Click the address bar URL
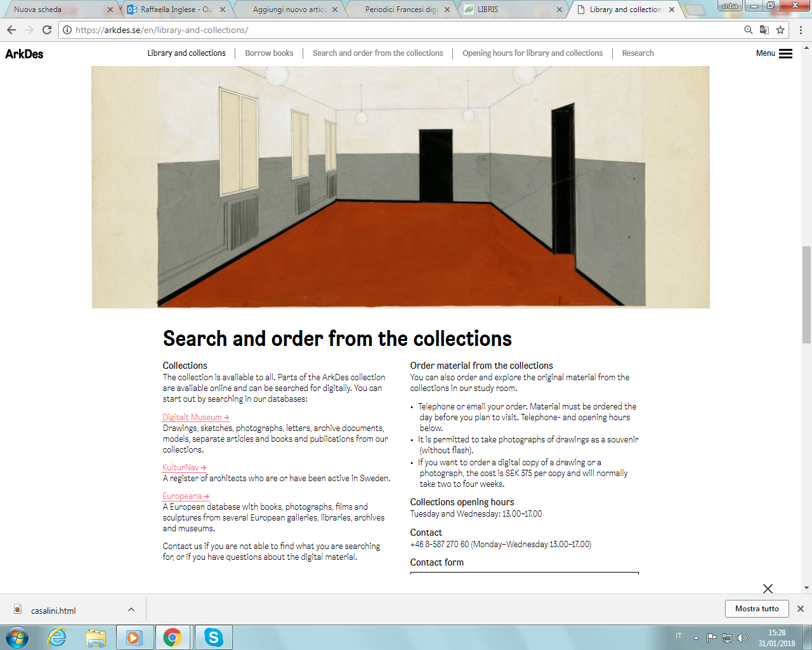This screenshot has height=650, width=812. 162,30
